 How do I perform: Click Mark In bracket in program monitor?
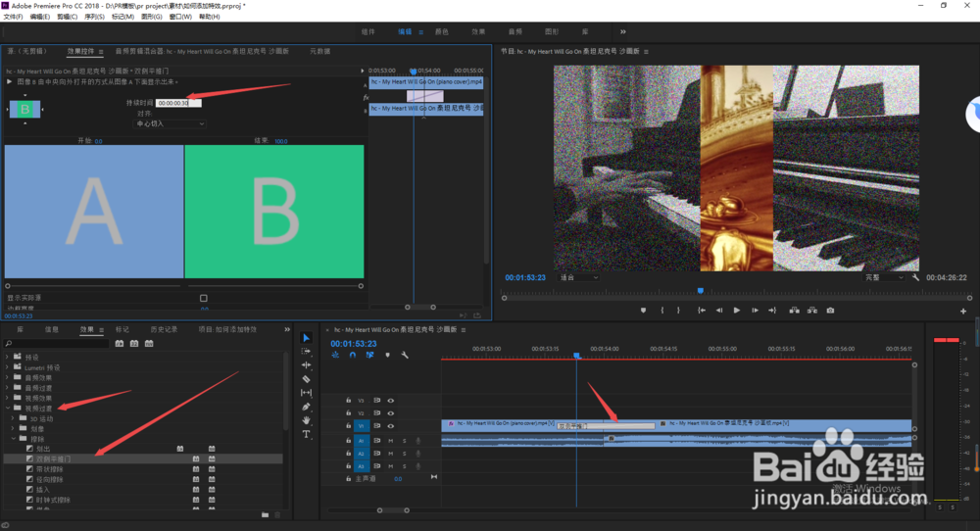click(x=661, y=311)
